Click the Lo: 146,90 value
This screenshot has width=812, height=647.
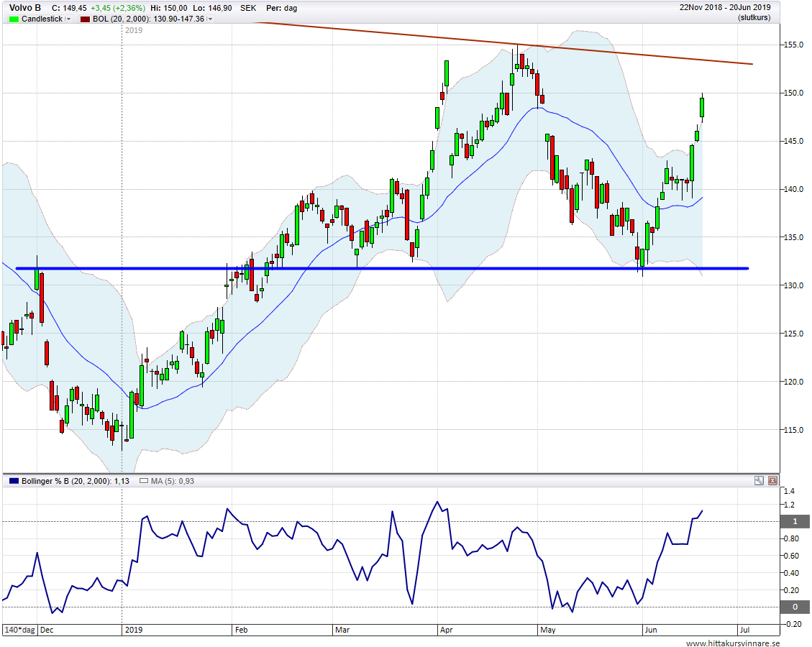coord(212,9)
